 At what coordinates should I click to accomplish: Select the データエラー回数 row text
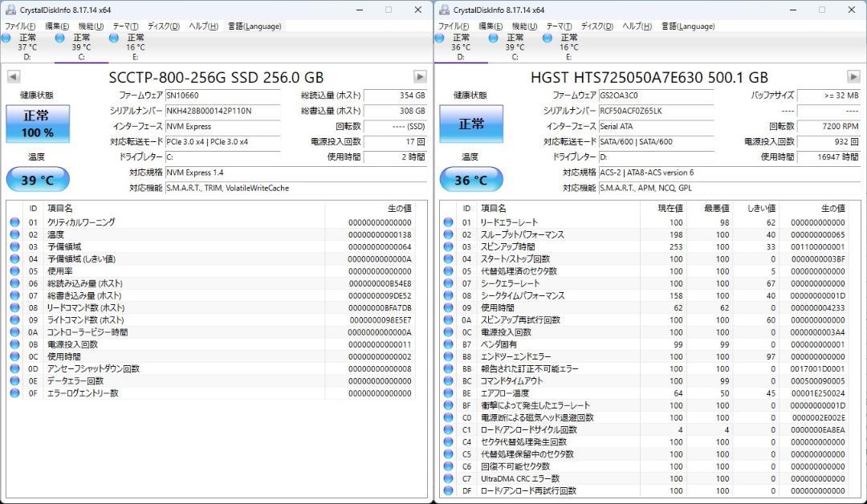(75, 380)
